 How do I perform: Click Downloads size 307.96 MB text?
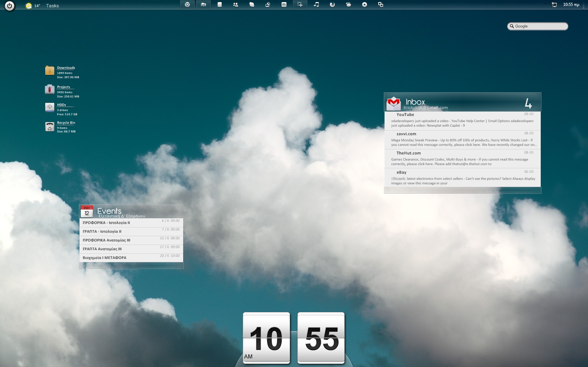click(x=68, y=77)
